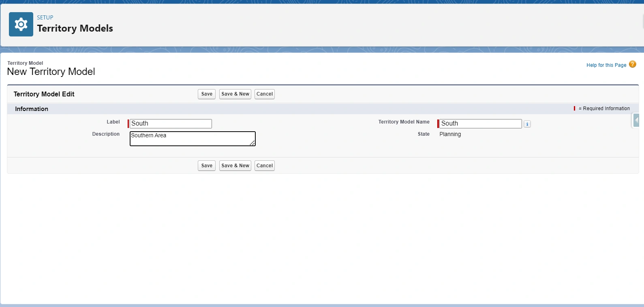Click the Information section header
This screenshot has width=644, height=307.
pyautogui.click(x=32, y=109)
